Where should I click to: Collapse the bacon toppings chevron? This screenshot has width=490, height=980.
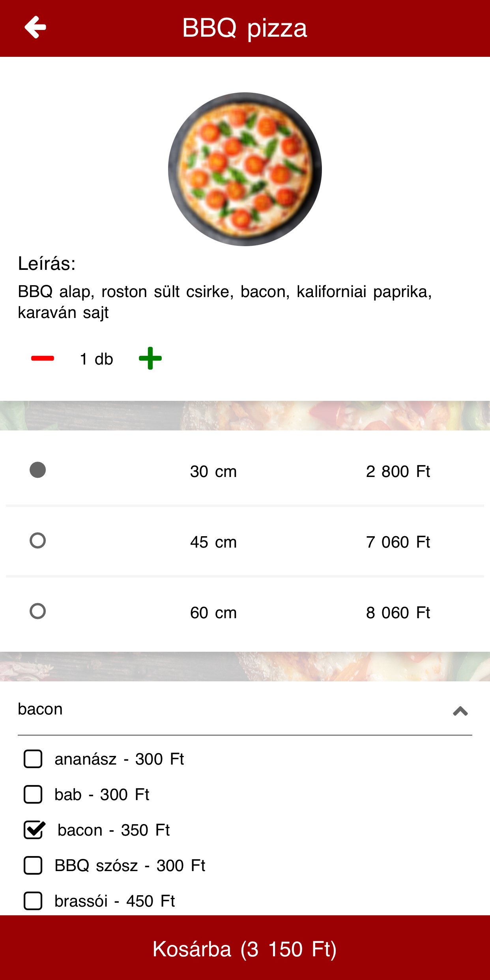[x=460, y=711]
